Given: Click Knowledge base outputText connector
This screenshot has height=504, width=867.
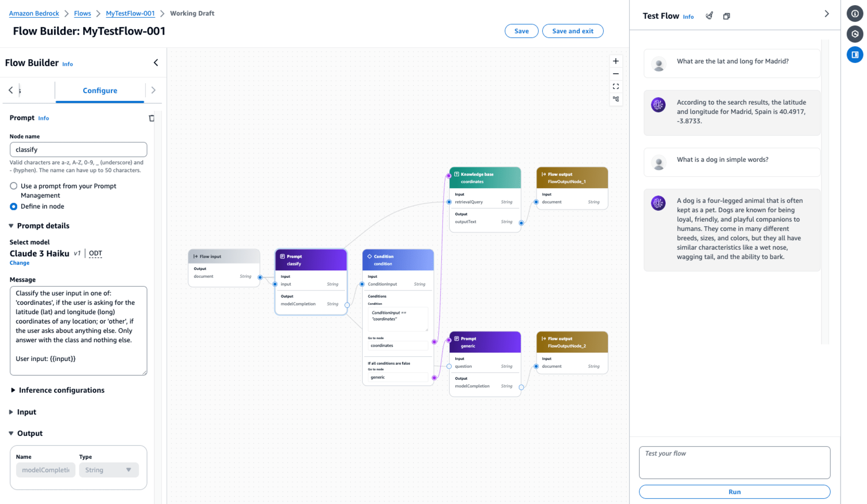Looking at the screenshot, I should pos(522,223).
